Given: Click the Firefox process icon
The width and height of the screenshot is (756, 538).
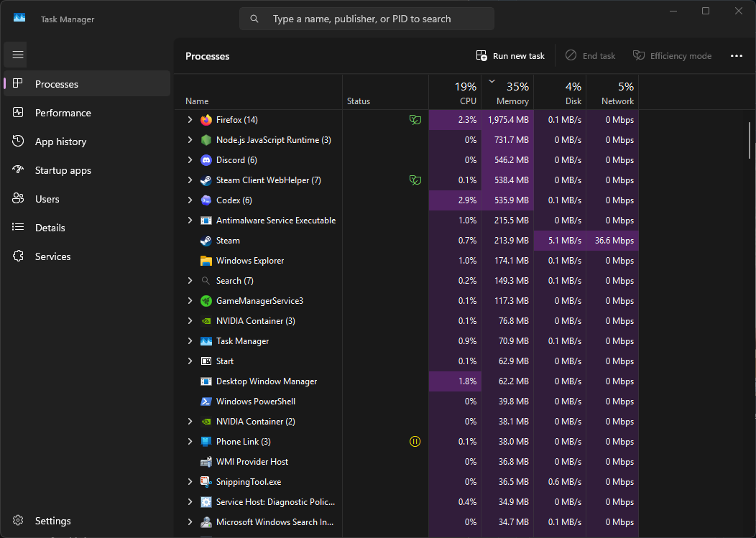Looking at the screenshot, I should [x=206, y=119].
